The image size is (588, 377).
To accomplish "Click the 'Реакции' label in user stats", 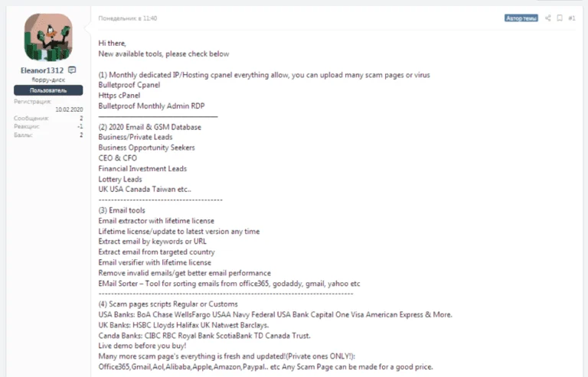I will point(26,126).
